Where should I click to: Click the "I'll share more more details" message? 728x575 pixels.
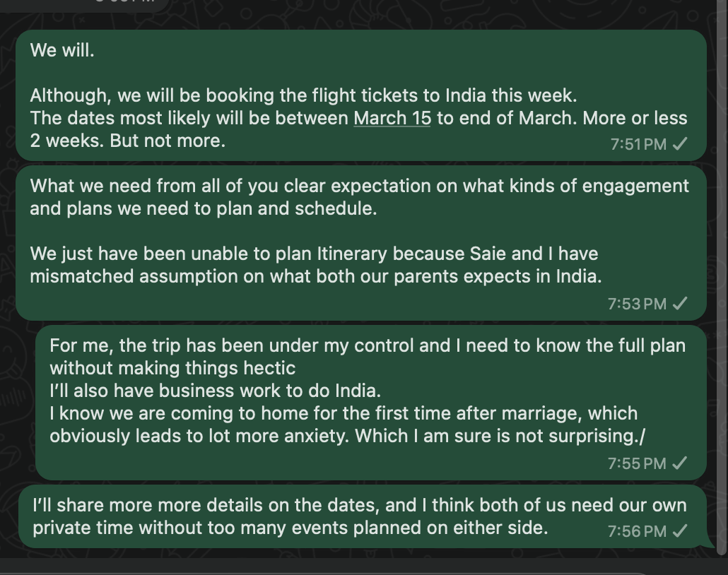359,506
